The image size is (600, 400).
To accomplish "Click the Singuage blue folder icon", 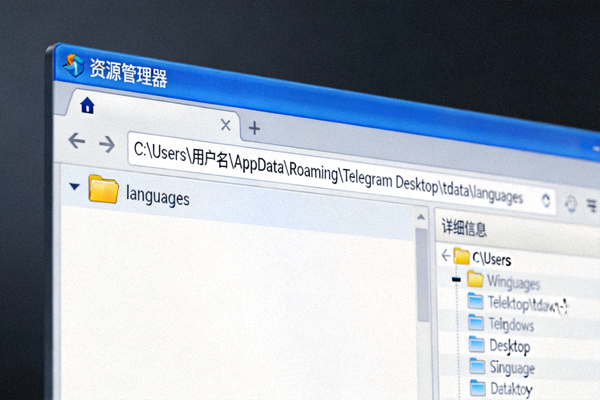I will tap(477, 366).
